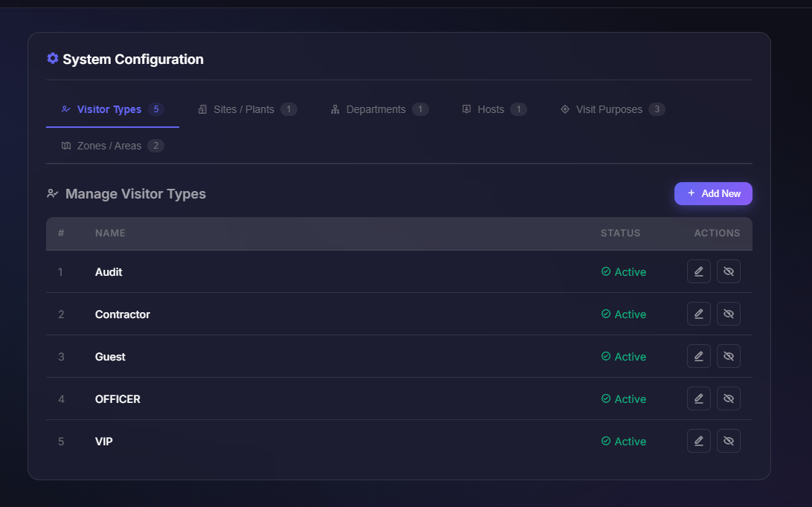Hide the OFFICER visitor type
The image size is (812, 507).
(729, 398)
